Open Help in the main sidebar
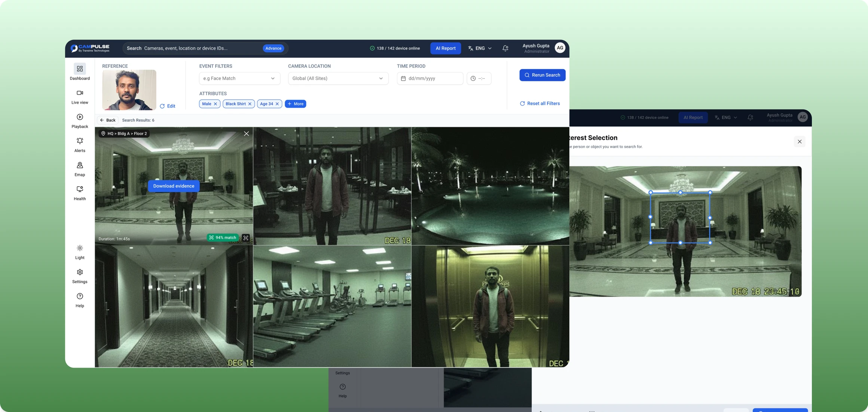Screen dimensions: 868x412 pos(80,300)
